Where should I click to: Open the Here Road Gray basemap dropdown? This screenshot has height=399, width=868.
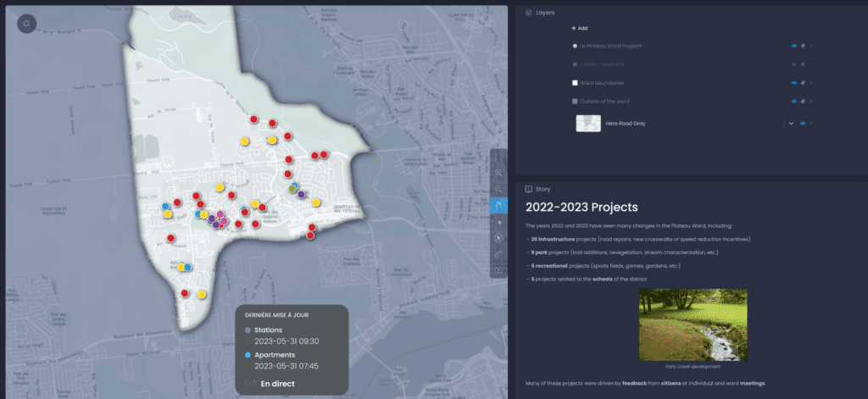[791, 124]
